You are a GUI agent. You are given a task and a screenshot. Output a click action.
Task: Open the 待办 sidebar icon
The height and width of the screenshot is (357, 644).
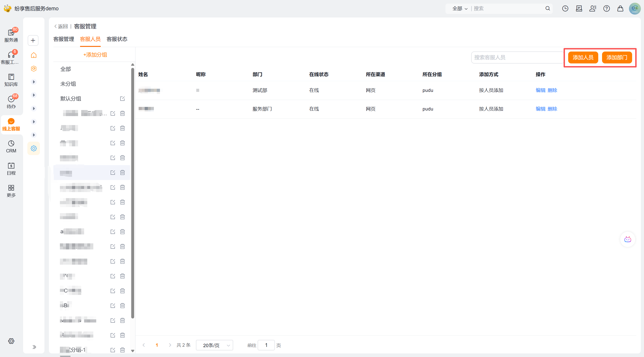tap(11, 102)
